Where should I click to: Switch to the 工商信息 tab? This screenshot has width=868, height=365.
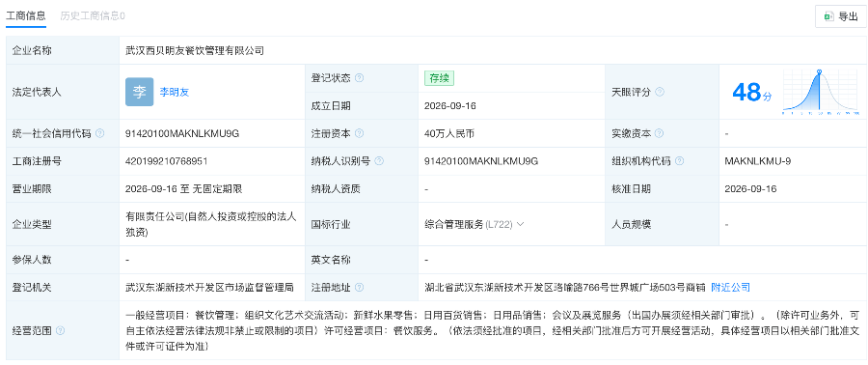pos(25,16)
